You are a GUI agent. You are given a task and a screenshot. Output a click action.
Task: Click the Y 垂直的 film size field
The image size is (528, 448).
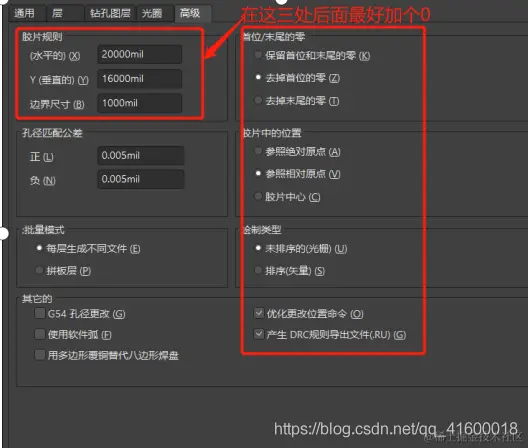(140, 79)
